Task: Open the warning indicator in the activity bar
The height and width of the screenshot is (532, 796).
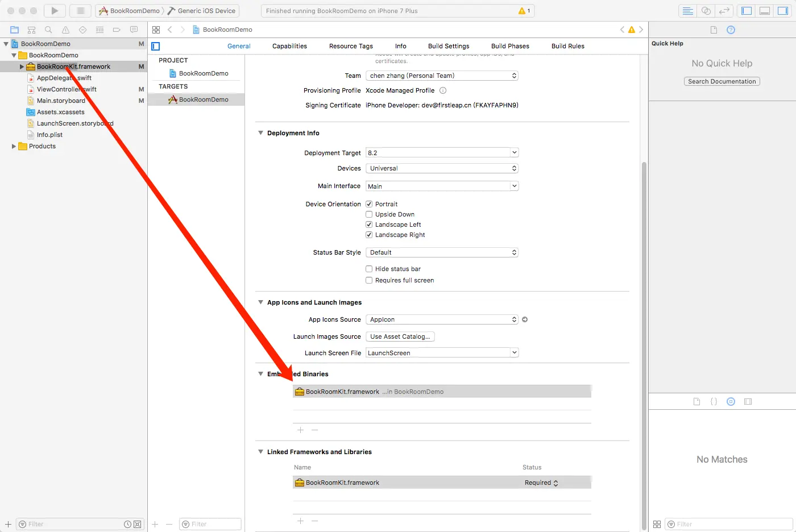Action: (524, 11)
